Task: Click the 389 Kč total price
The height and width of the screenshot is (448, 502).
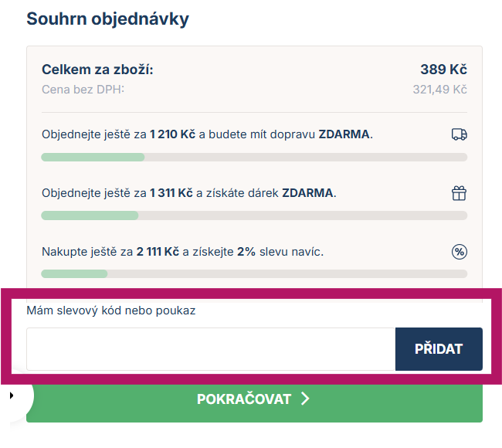Action: (x=443, y=70)
